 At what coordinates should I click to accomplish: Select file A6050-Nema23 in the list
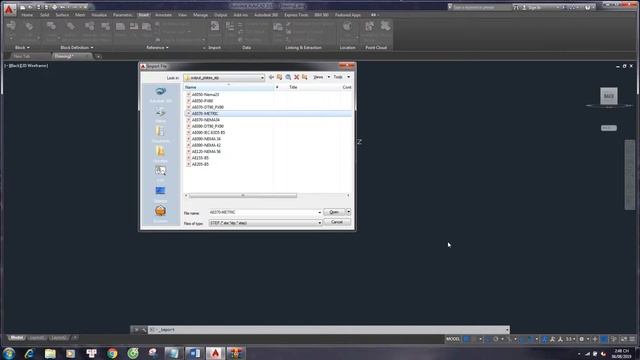[x=205, y=95]
